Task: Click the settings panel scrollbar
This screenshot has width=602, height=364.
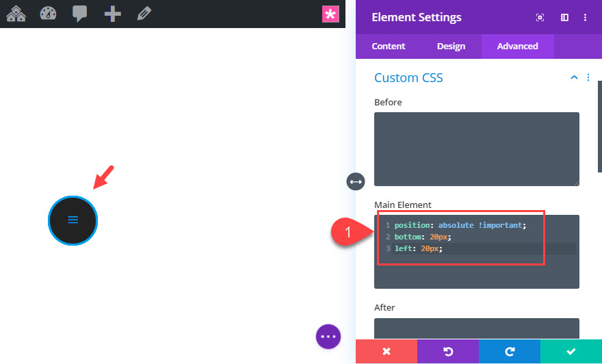Action: pyautogui.click(x=600, y=127)
